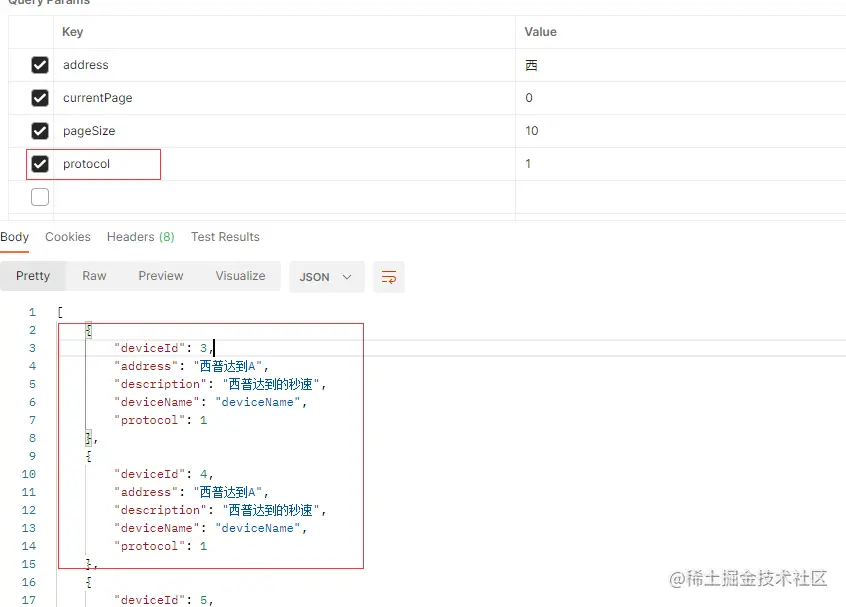
Task: Switch to Raw view mode
Action: tap(94, 276)
